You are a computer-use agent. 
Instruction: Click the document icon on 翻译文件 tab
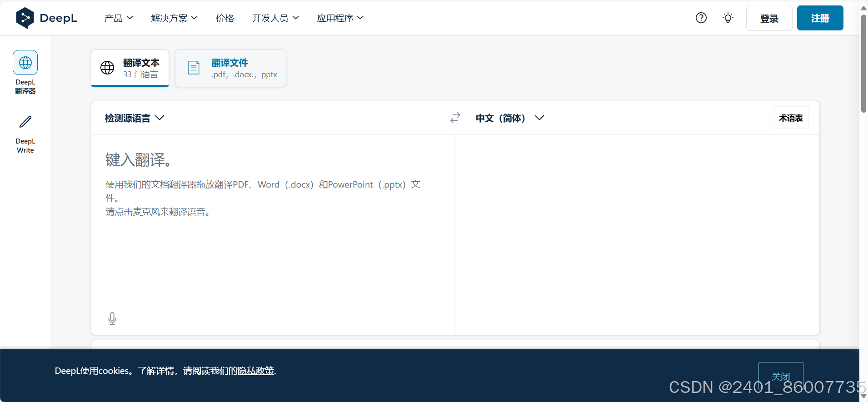(194, 68)
